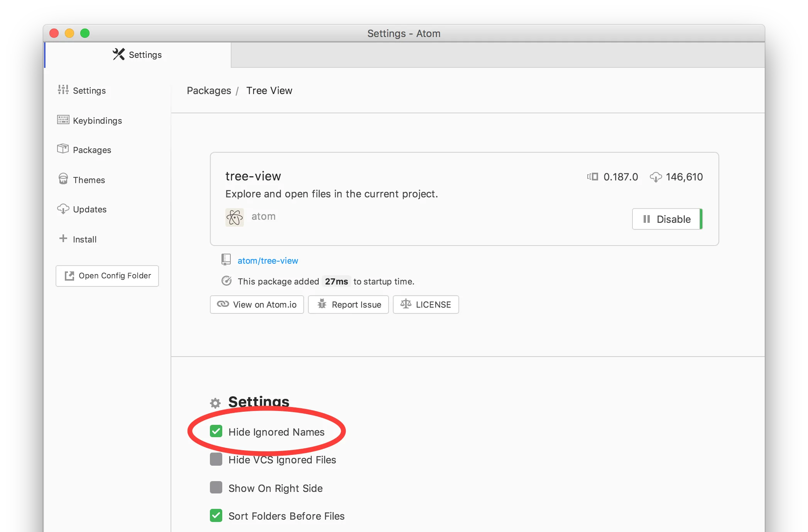
Task: Go to Packages breadcrumb link
Action: click(209, 91)
